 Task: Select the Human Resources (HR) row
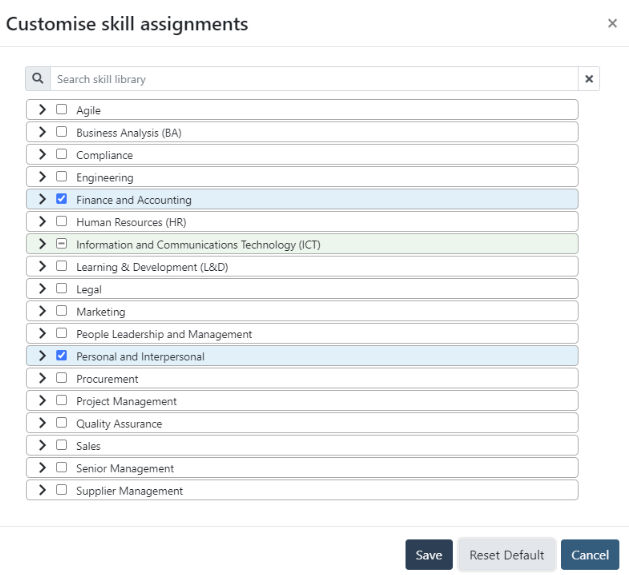tap(131, 222)
